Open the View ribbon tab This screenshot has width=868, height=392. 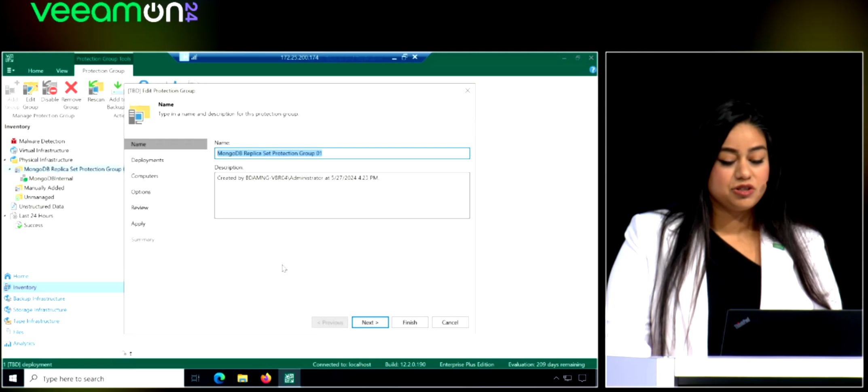click(62, 70)
